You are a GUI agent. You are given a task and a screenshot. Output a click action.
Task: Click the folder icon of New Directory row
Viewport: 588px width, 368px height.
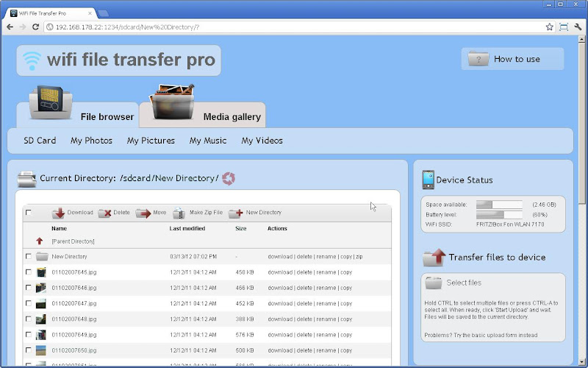pos(42,256)
